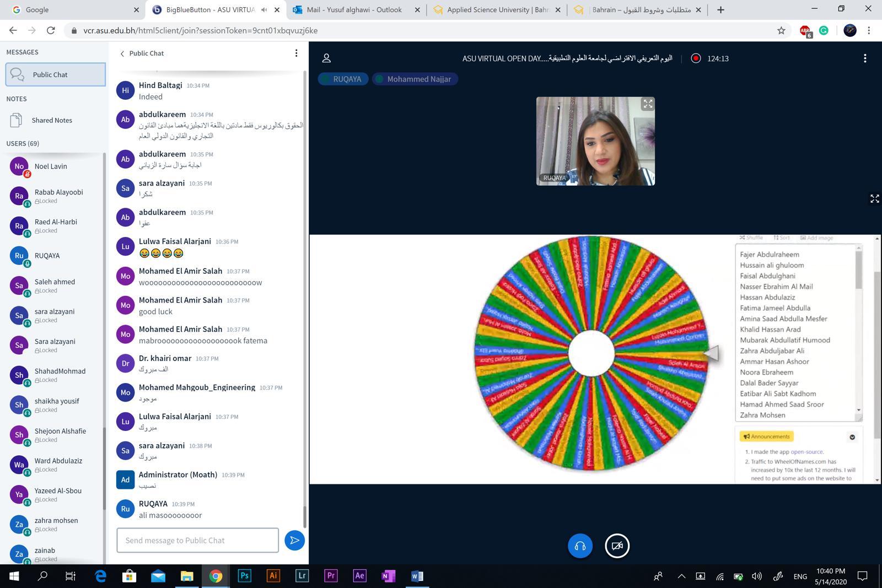Open a new browser tab
The image size is (882, 588).
pos(720,9)
